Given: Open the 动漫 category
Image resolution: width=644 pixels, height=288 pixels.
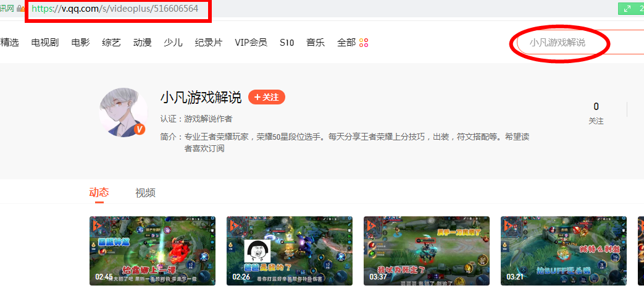Looking at the screenshot, I should 143,42.
